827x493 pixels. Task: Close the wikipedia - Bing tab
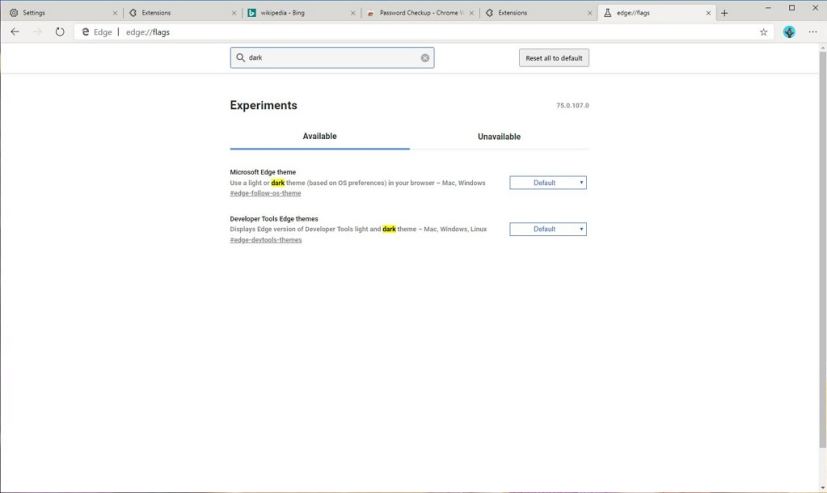(353, 13)
